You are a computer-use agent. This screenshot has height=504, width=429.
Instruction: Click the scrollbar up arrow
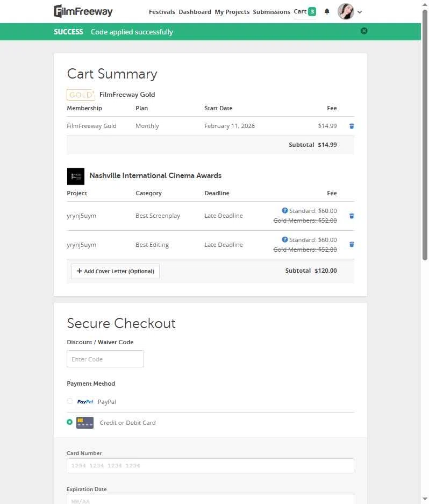coord(425,4)
